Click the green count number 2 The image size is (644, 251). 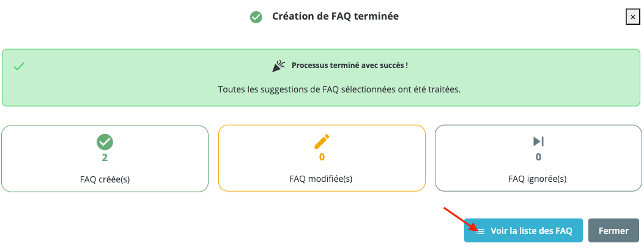coord(105,157)
